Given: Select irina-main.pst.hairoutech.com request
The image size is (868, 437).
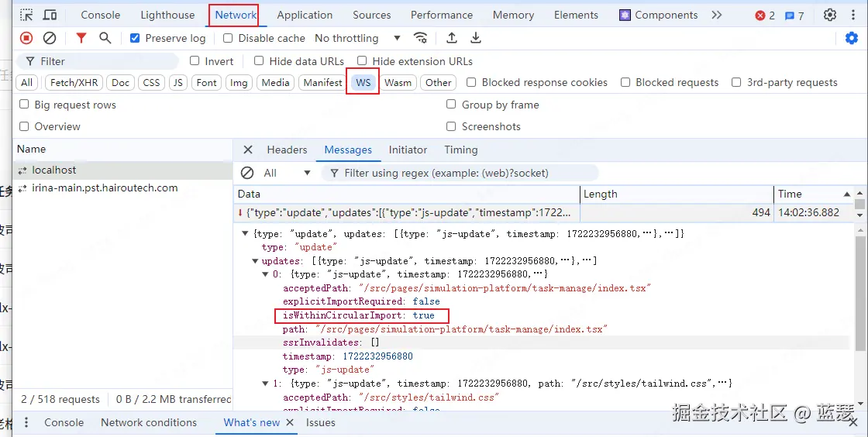Looking at the screenshot, I should click(122, 188).
